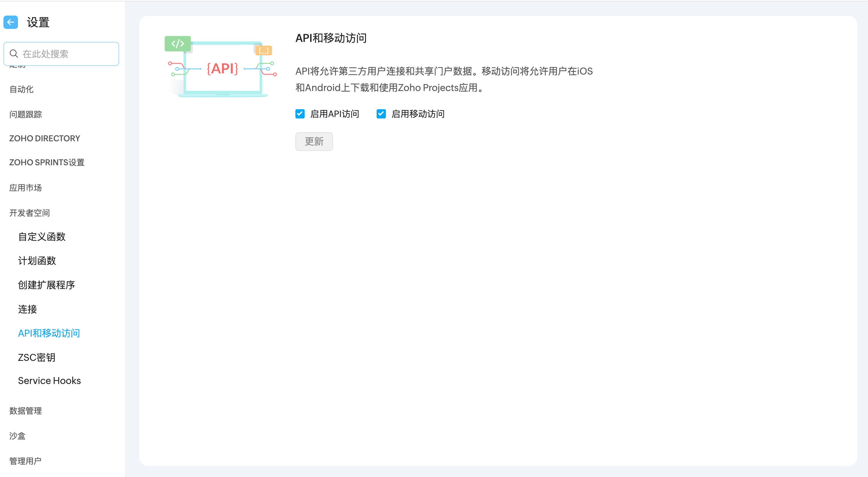The image size is (868, 477).
Task: Open Service Hooks page
Action: point(49,381)
